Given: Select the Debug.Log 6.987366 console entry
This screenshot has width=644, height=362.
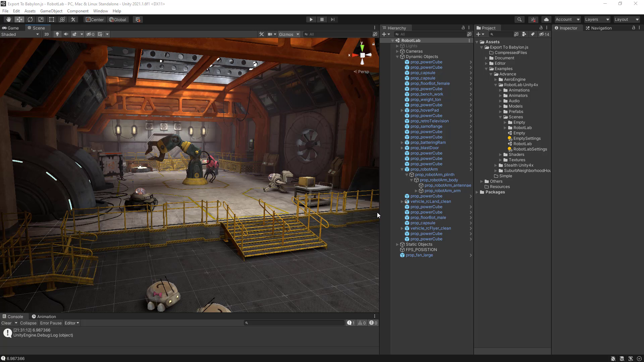Looking at the screenshot, I should tap(190, 333).
